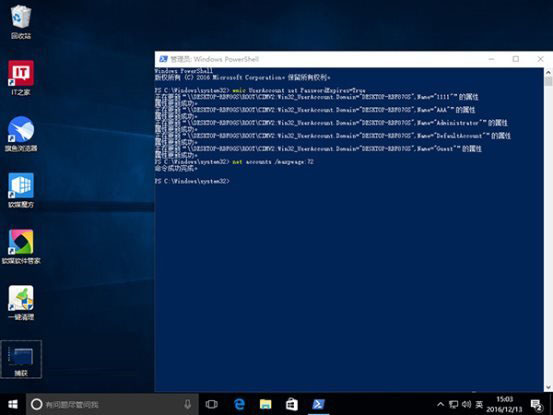The height and width of the screenshot is (415, 553).
Task: Click the output line with Name="Administrator"
Action: point(331,123)
